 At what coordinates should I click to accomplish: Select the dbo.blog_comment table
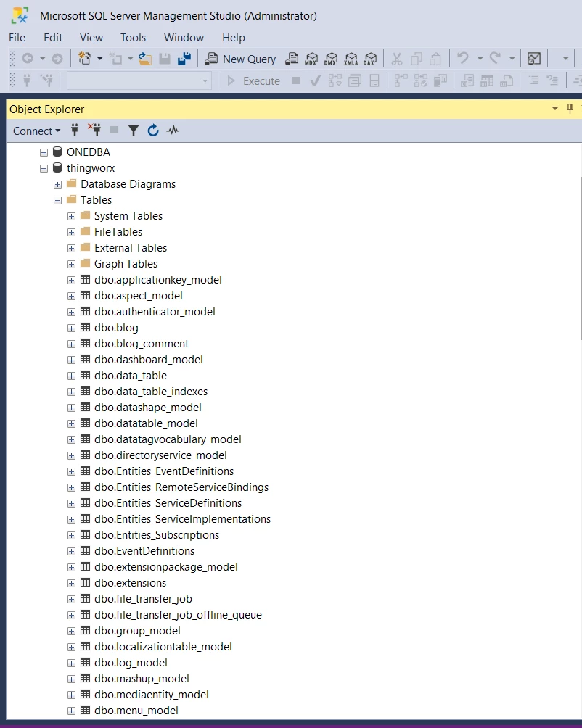(142, 344)
